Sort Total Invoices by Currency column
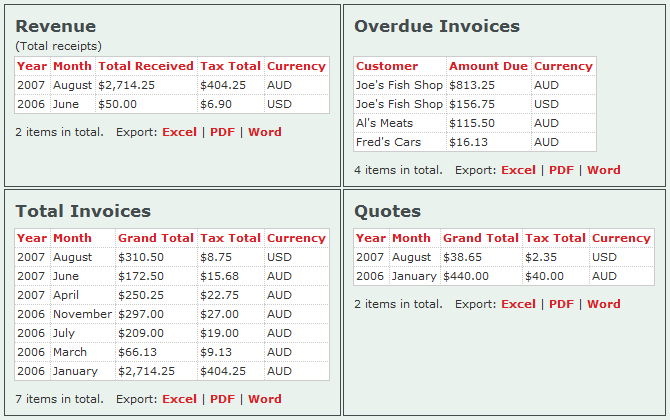Viewport: 670px width, 420px height. (x=296, y=238)
